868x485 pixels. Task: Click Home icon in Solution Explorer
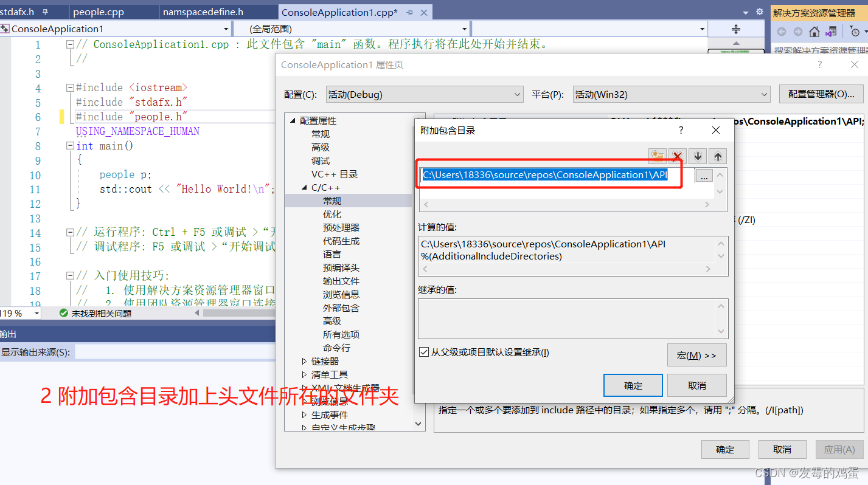pos(814,32)
